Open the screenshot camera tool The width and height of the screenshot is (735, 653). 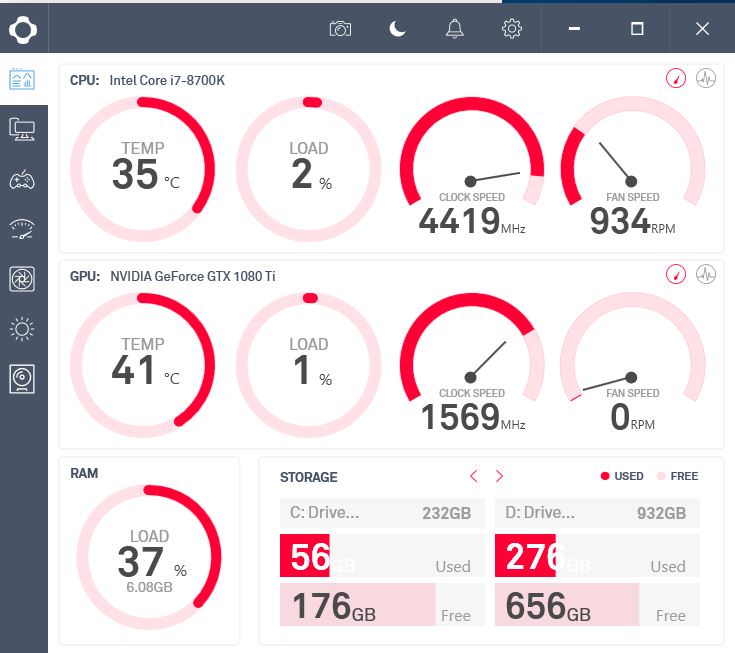pos(340,29)
